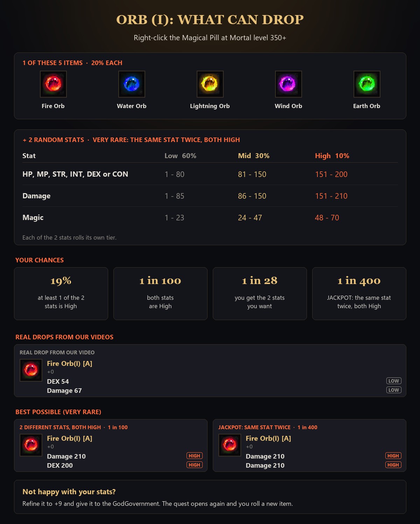The height and width of the screenshot is (524, 420).
Task: Click the 19% chance card
Action: point(61,293)
